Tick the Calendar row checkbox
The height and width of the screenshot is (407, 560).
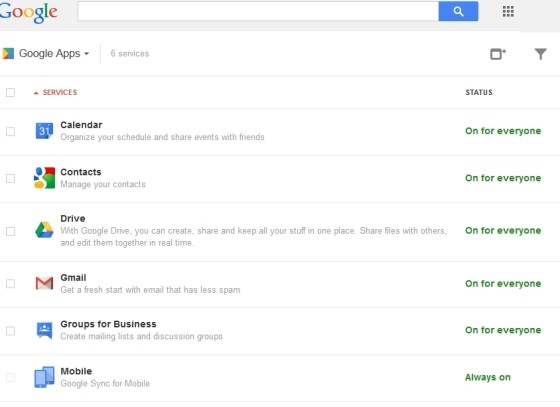(x=10, y=131)
